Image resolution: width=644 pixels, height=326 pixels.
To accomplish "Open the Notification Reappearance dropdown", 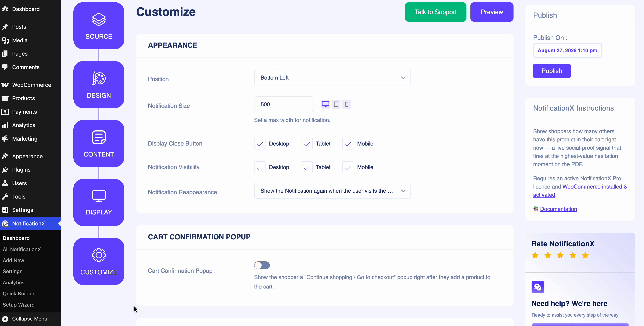I will tap(332, 191).
